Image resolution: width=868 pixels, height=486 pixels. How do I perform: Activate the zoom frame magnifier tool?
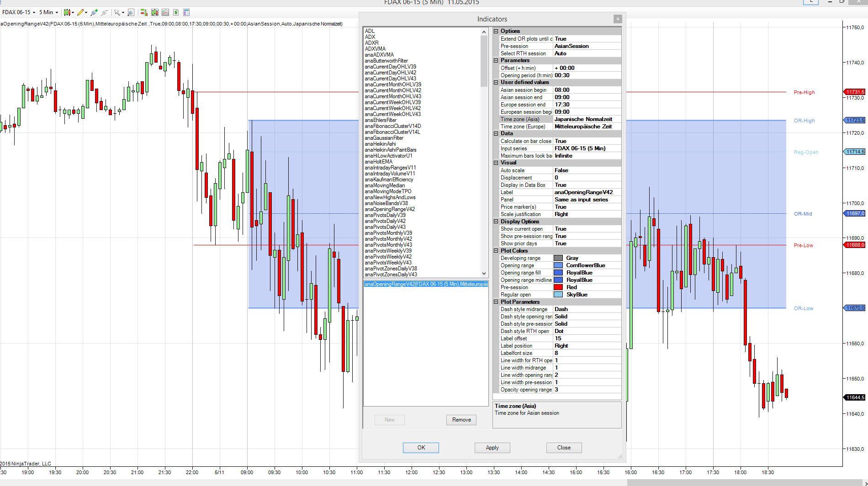coord(131,12)
